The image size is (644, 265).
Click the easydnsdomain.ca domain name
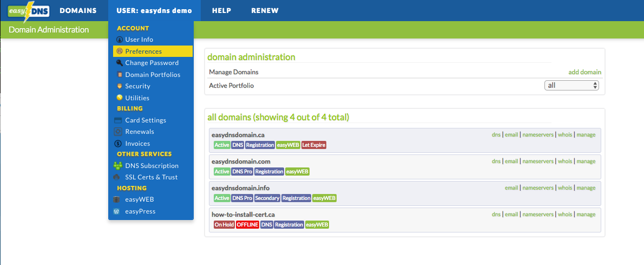point(238,134)
